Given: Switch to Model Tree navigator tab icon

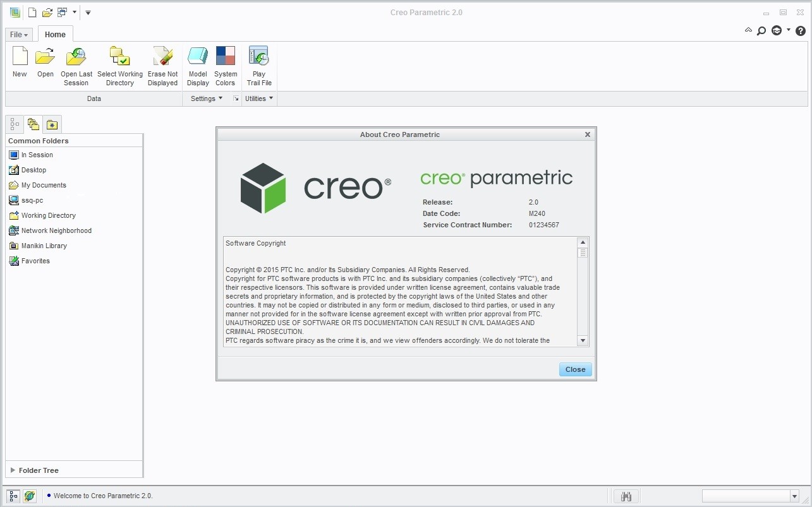Looking at the screenshot, I should [15, 124].
